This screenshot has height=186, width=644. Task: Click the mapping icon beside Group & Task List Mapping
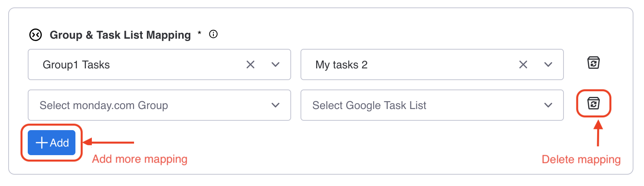point(36,35)
